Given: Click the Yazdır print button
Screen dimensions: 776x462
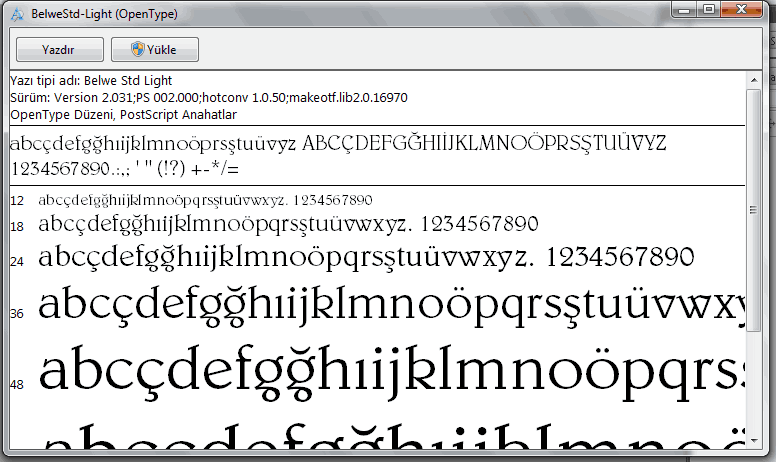Looking at the screenshot, I should (59, 49).
